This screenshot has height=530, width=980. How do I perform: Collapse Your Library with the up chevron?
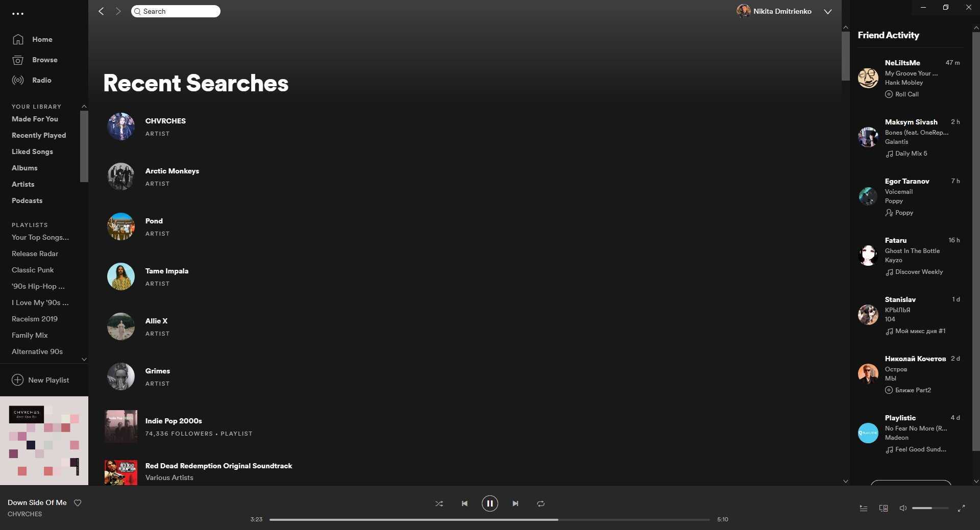point(84,106)
